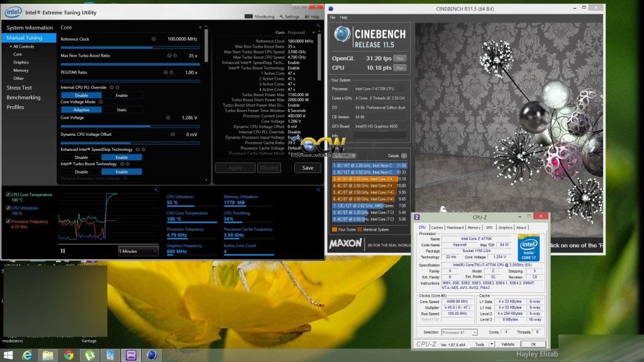
Task: Click info icon next to Dynamic CPU Voltage Offset
Action: [172, 134]
